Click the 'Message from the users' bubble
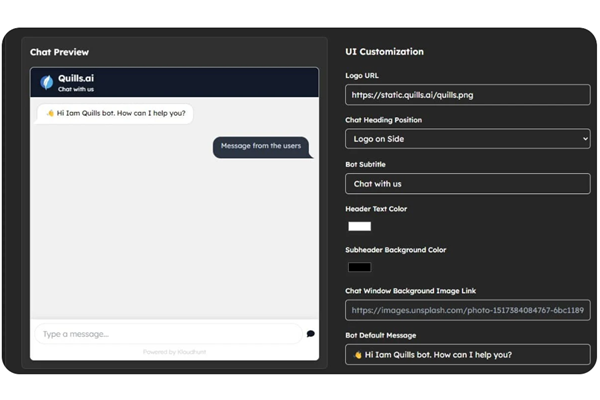This screenshot has width=600, height=400. click(261, 146)
